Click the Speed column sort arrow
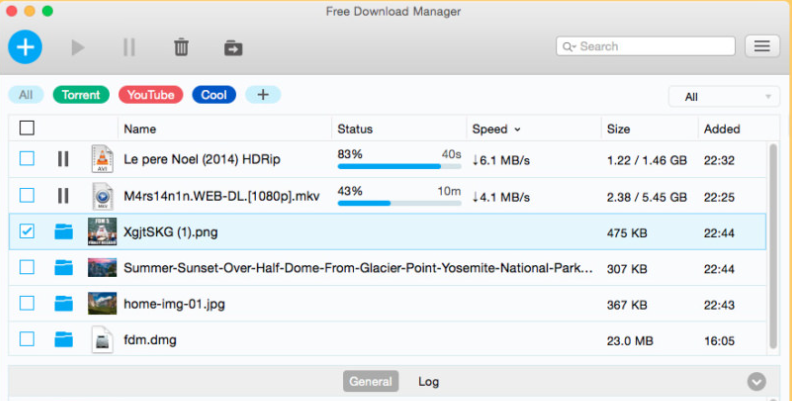Viewport: 792px width, 401px height. [x=517, y=130]
